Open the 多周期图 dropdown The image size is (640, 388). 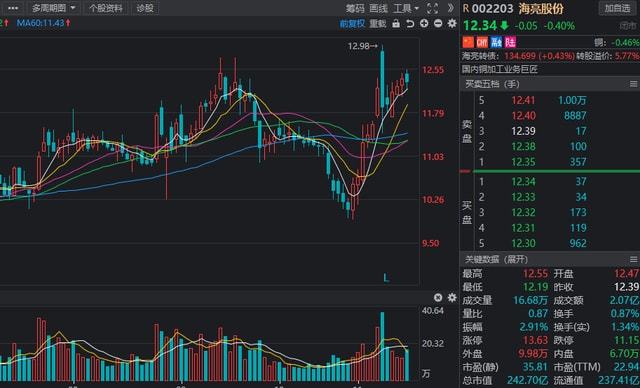53,8
